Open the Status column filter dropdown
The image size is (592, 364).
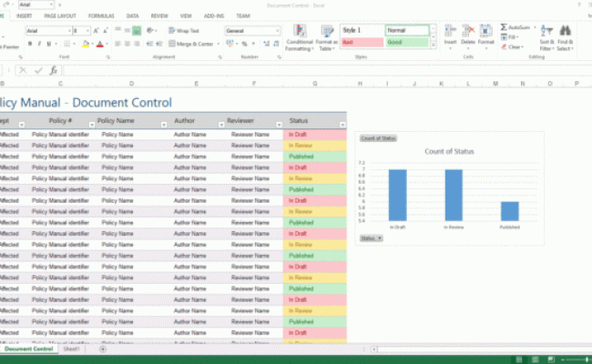click(x=342, y=125)
